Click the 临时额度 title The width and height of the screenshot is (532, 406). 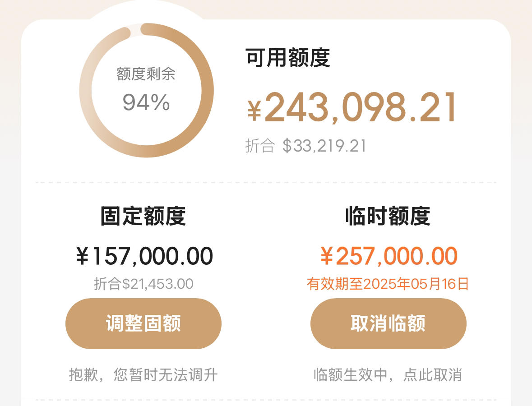(388, 216)
